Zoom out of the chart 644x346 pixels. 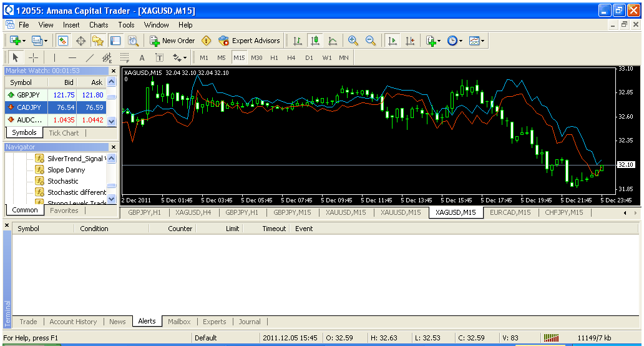pyautogui.click(x=371, y=41)
